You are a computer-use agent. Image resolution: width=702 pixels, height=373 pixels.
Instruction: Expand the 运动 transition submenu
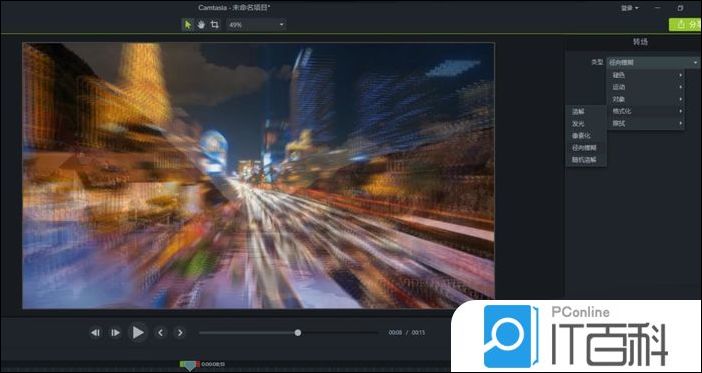(x=646, y=87)
